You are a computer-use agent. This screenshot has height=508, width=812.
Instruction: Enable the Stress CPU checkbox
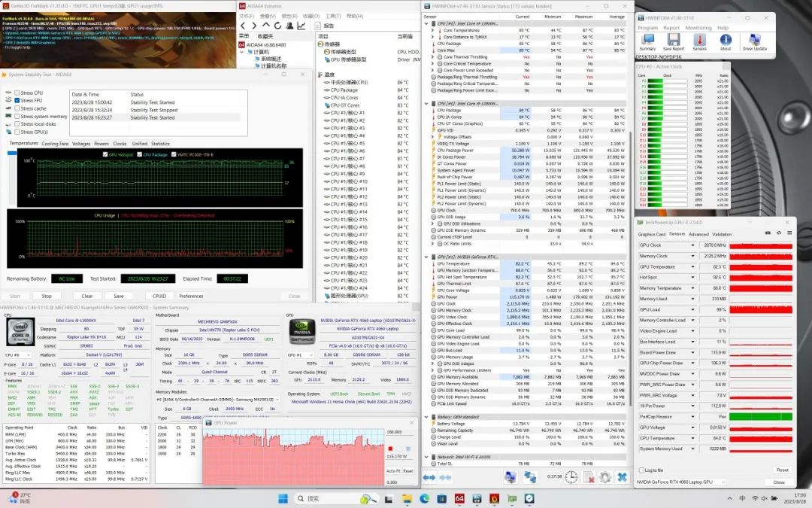pos(17,93)
